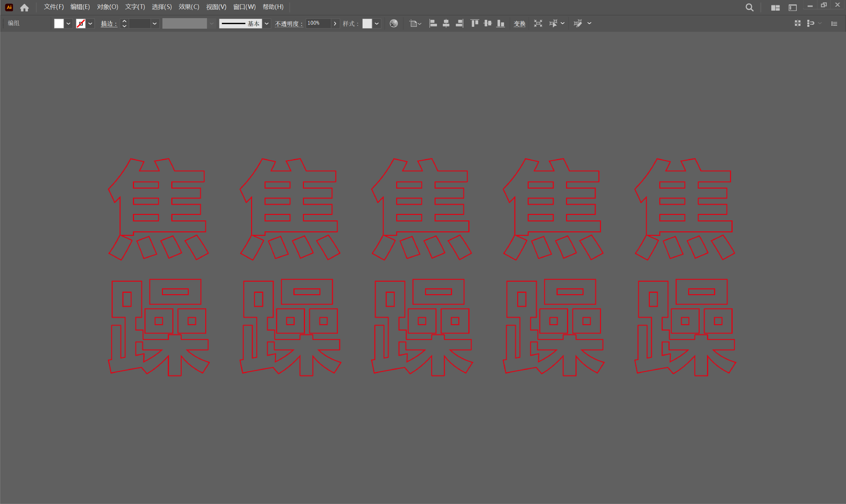
Task: Open the 描边 stroke panel link
Action: coord(109,24)
